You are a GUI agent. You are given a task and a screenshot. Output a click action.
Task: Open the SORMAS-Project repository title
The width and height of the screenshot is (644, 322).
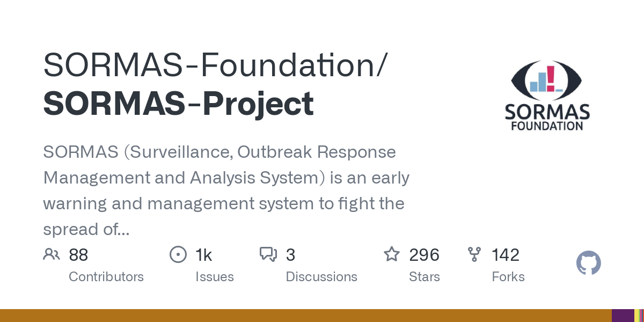[x=178, y=104]
